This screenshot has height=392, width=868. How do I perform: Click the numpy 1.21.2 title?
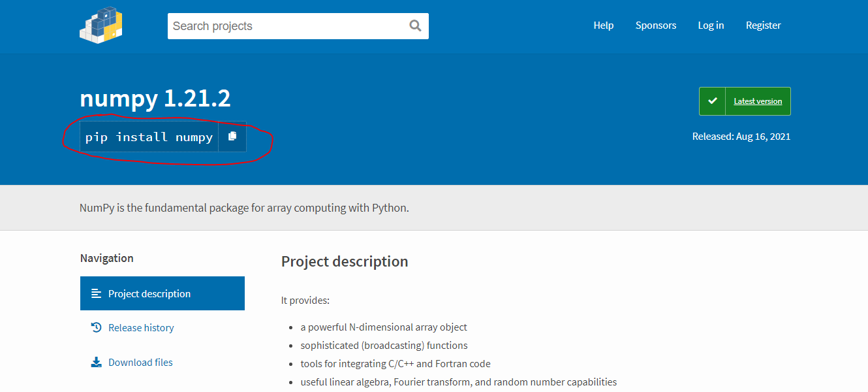(155, 99)
